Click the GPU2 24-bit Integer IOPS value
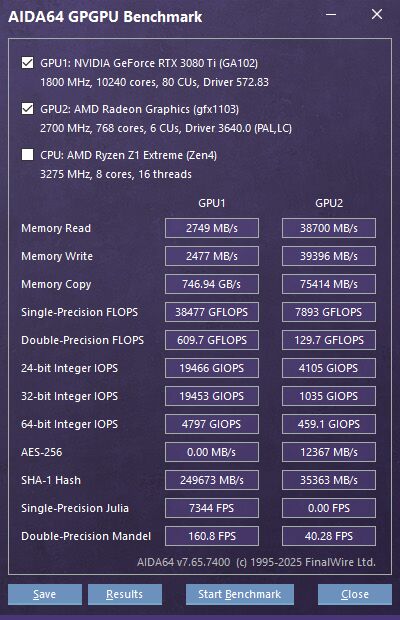The image size is (400, 620). (329, 368)
